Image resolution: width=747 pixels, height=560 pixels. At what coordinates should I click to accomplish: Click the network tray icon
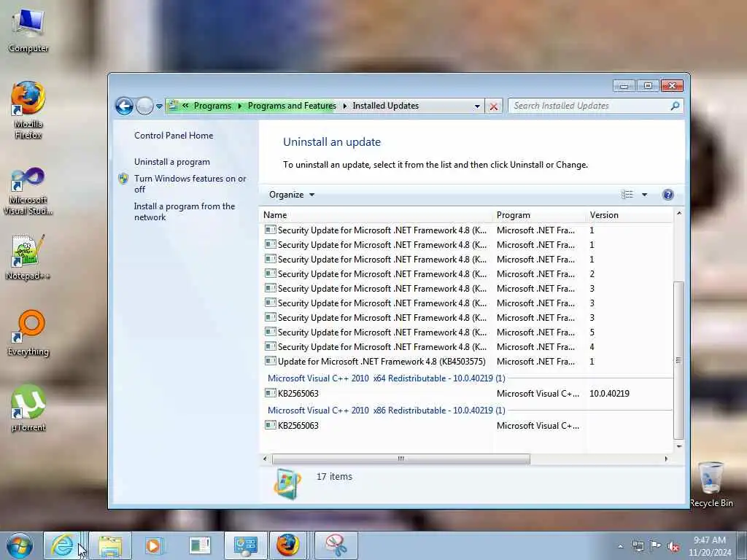click(638, 546)
